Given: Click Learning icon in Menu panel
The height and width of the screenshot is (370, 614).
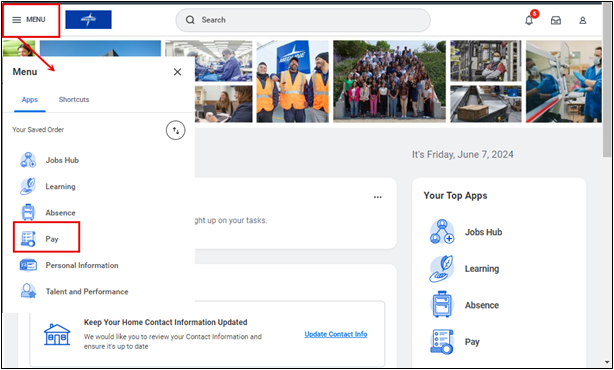Looking at the screenshot, I should tap(28, 186).
